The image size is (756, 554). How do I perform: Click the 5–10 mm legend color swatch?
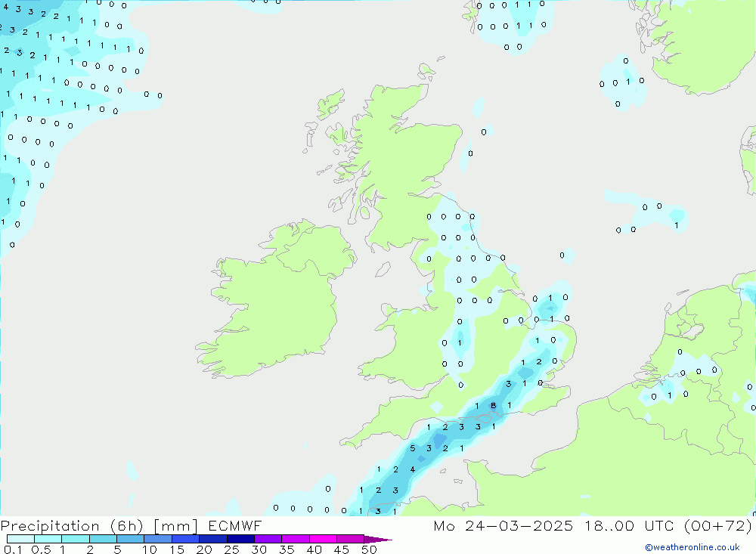pyautogui.click(x=130, y=539)
